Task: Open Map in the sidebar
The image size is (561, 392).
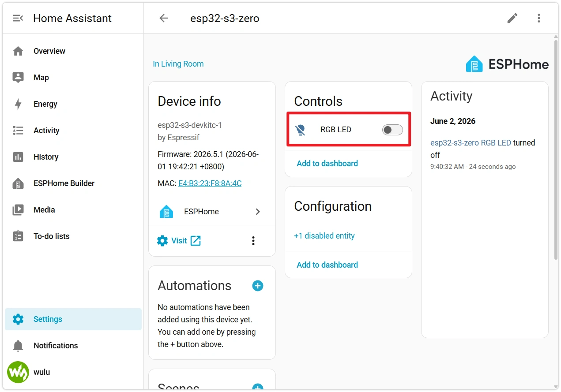Action: point(73,78)
